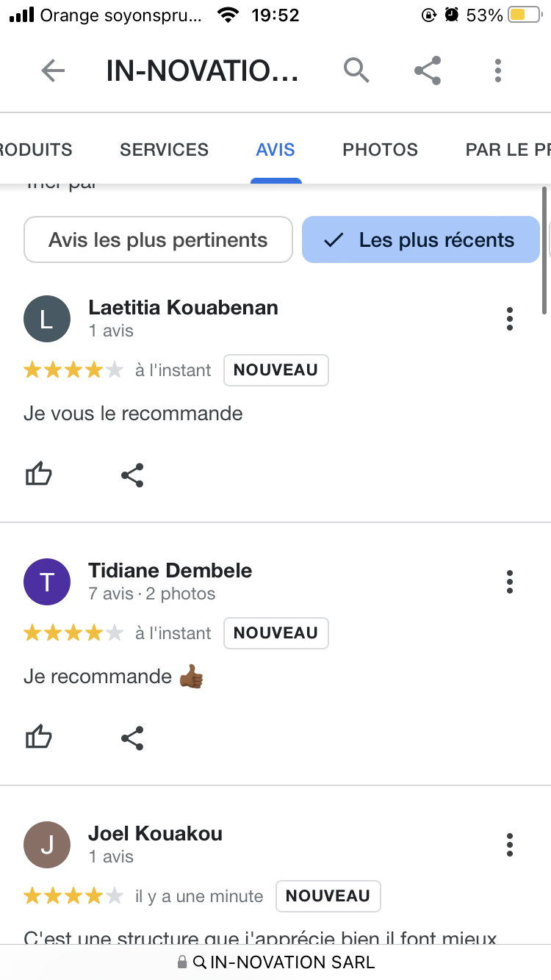551x980 pixels.
Task: Switch to the SERVICES tab
Action: coord(164,150)
